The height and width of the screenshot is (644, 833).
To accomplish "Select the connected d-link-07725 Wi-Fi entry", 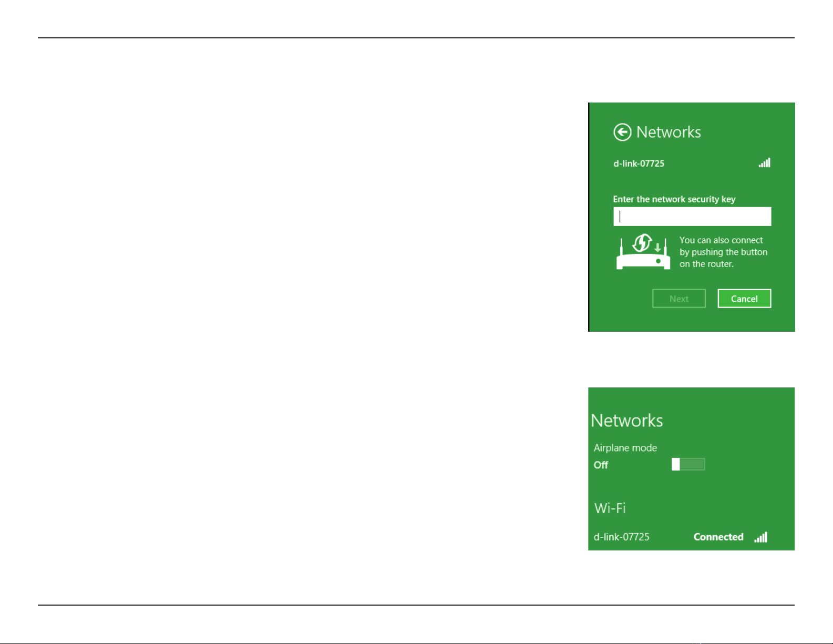I will tap(681, 537).
